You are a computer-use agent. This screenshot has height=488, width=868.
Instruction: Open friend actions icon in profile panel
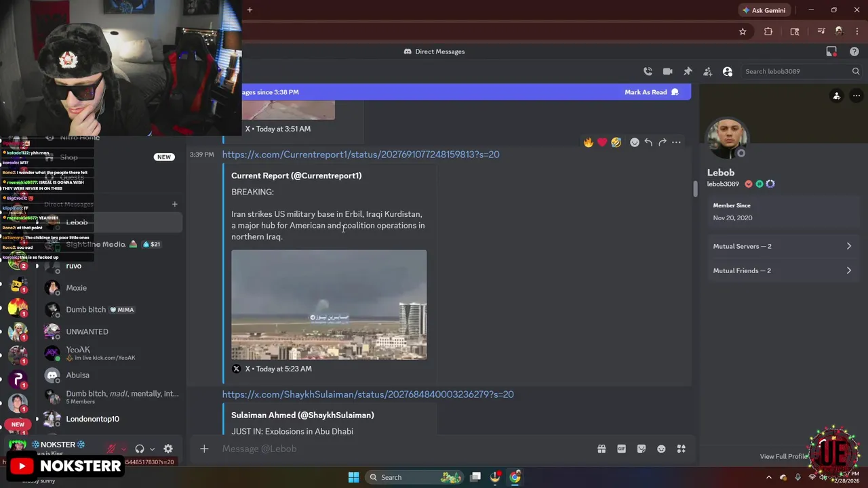click(x=837, y=96)
